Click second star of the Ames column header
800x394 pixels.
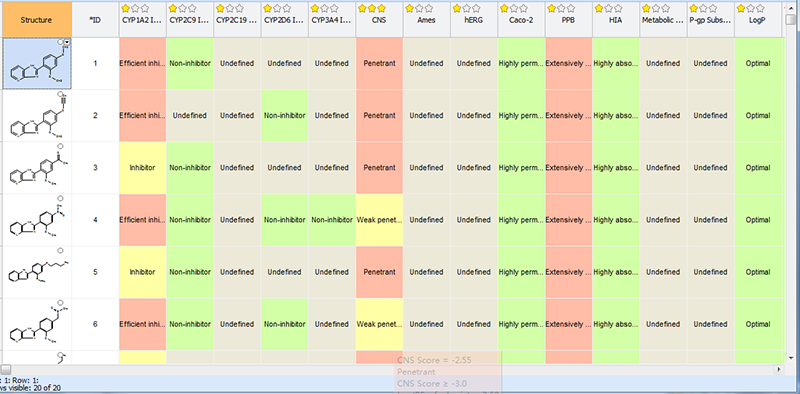pyautogui.click(x=419, y=8)
